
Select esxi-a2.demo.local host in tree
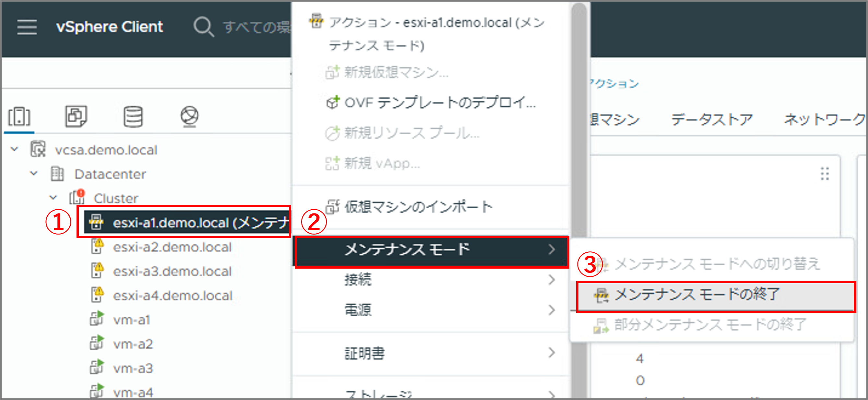[x=172, y=247]
